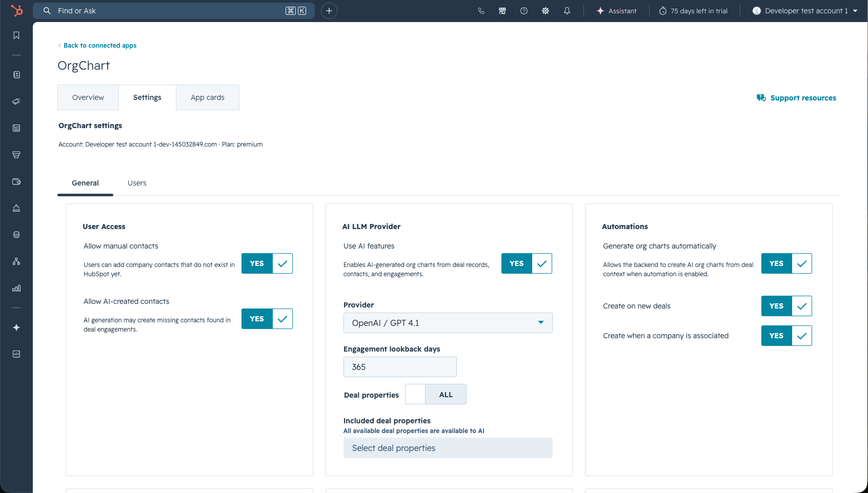
Task: Open the Data Management database sidebar icon
Action: tap(16, 235)
